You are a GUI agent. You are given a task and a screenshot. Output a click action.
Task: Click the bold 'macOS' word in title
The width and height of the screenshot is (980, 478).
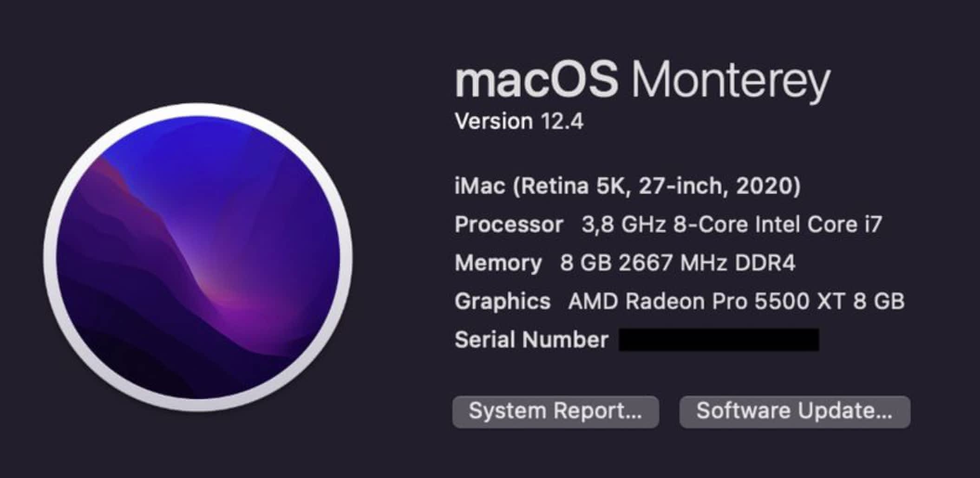click(x=536, y=80)
